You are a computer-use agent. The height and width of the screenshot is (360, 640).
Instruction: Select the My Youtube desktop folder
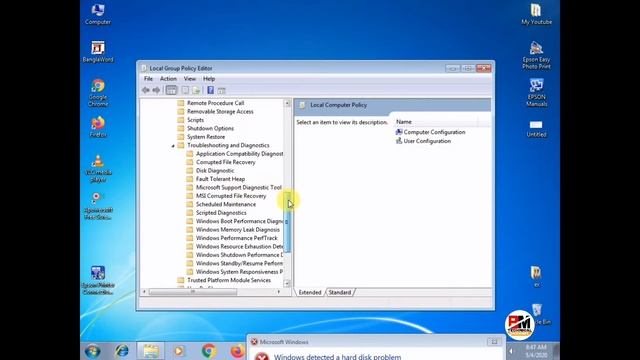(x=536, y=14)
